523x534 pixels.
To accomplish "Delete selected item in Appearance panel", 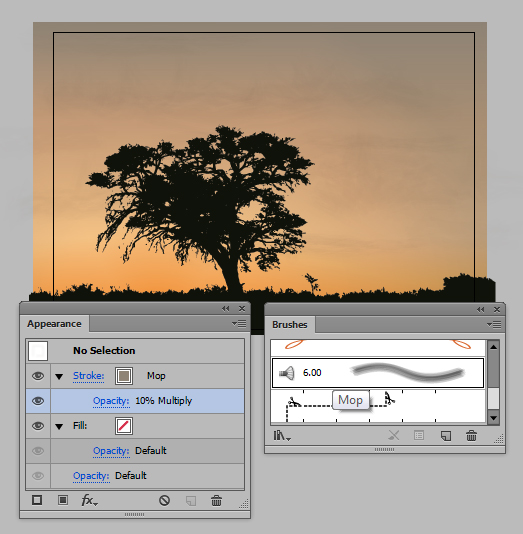I will [217, 501].
